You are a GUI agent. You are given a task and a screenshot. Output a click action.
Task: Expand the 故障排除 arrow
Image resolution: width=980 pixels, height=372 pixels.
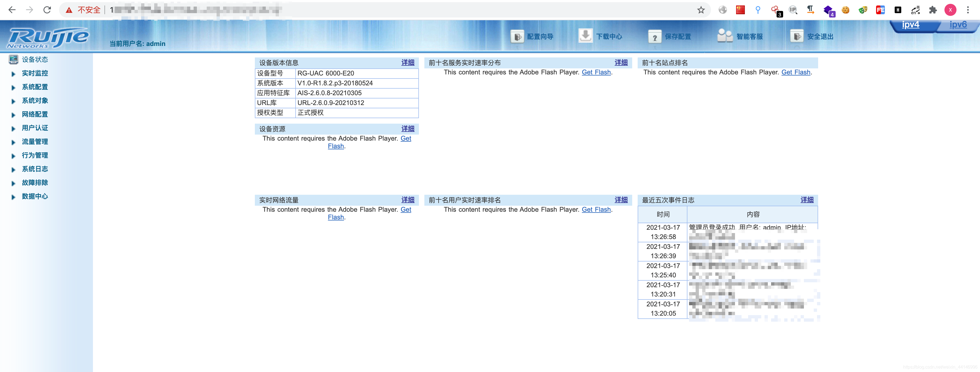(x=13, y=183)
